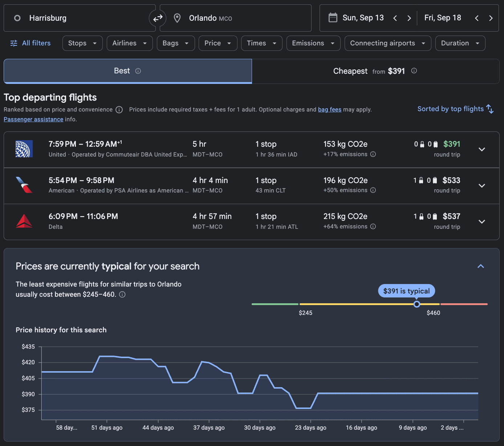Click the Fri, Sep 18 return date
The image size is (504, 446).
443,18
